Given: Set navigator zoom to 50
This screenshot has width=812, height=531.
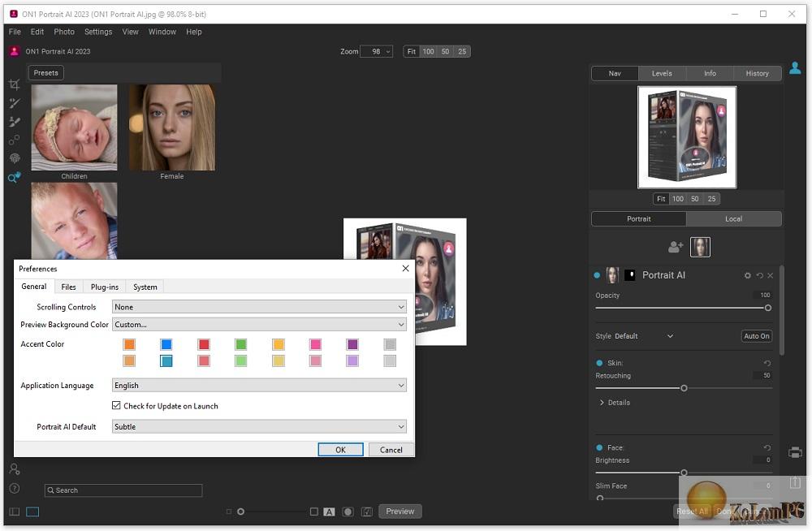Looking at the screenshot, I should click(694, 199).
